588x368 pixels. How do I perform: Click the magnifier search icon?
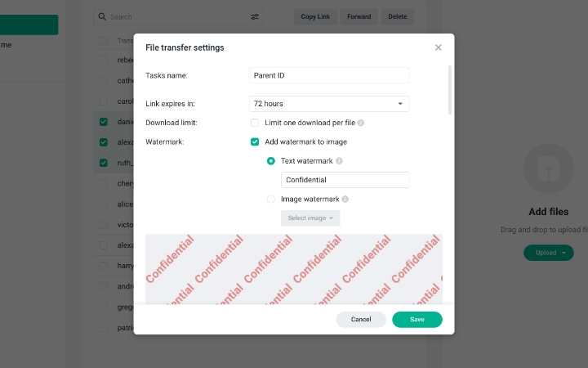(102, 16)
